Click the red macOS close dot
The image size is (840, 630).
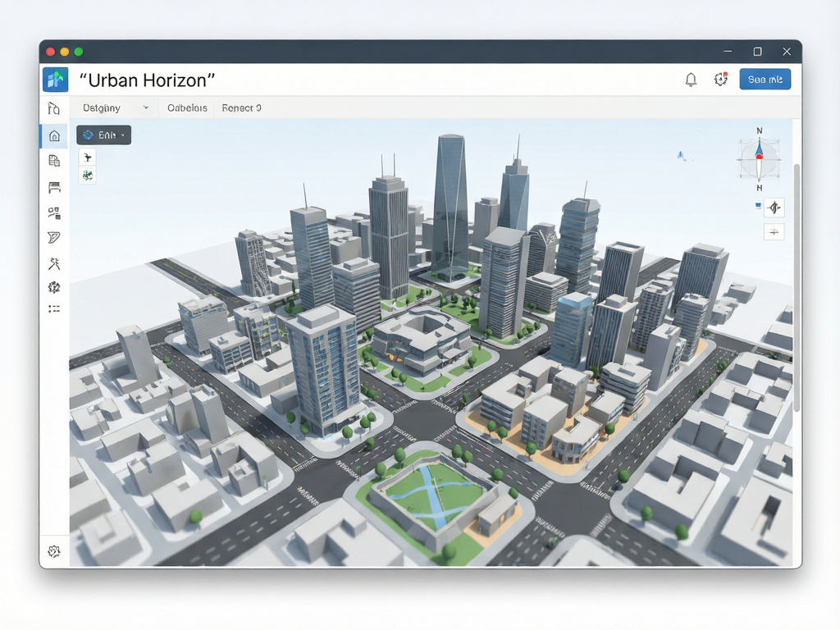pos(50,52)
